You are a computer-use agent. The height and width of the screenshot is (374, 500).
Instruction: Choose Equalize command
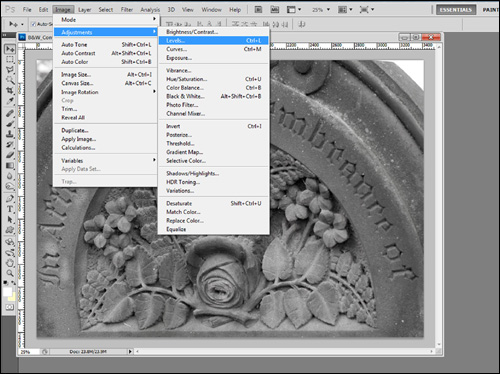213,229
